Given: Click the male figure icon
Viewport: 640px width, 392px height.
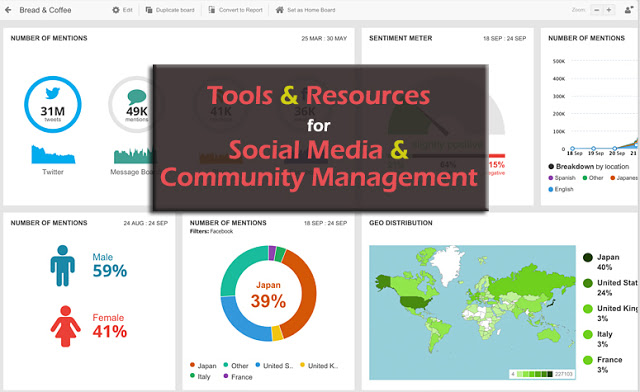Looking at the screenshot, I should (62, 265).
